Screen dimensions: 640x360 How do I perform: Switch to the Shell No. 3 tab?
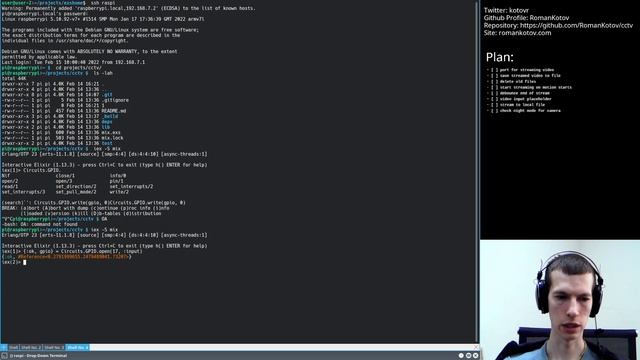54,347
